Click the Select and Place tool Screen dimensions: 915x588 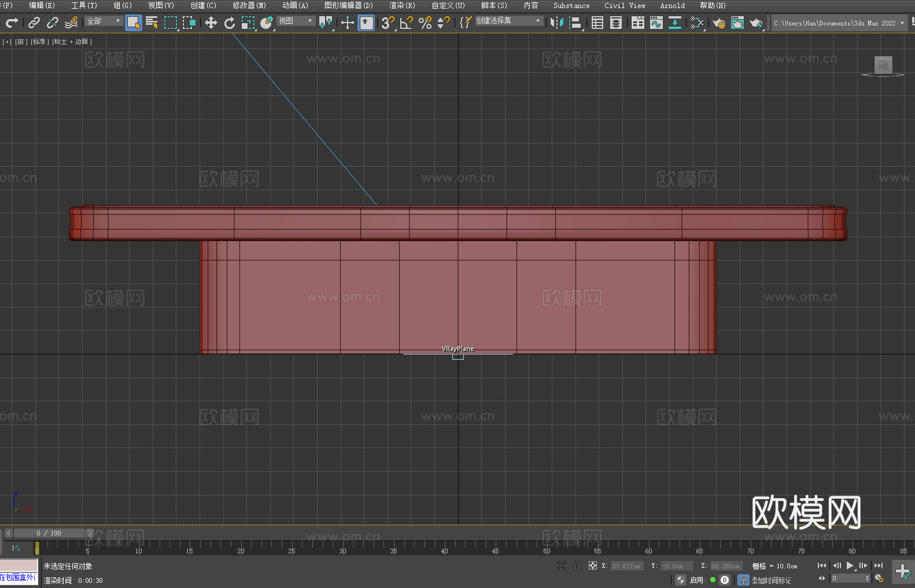click(267, 23)
